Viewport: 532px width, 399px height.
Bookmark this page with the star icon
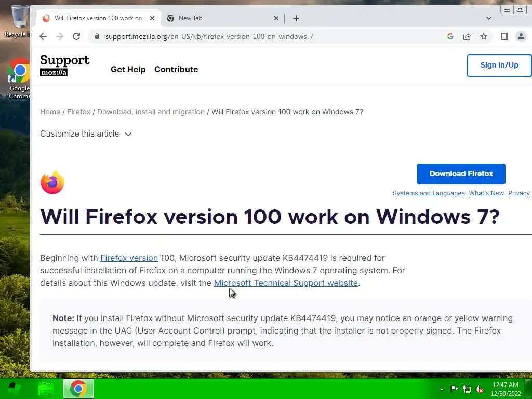pyautogui.click(x=484, y=36)
